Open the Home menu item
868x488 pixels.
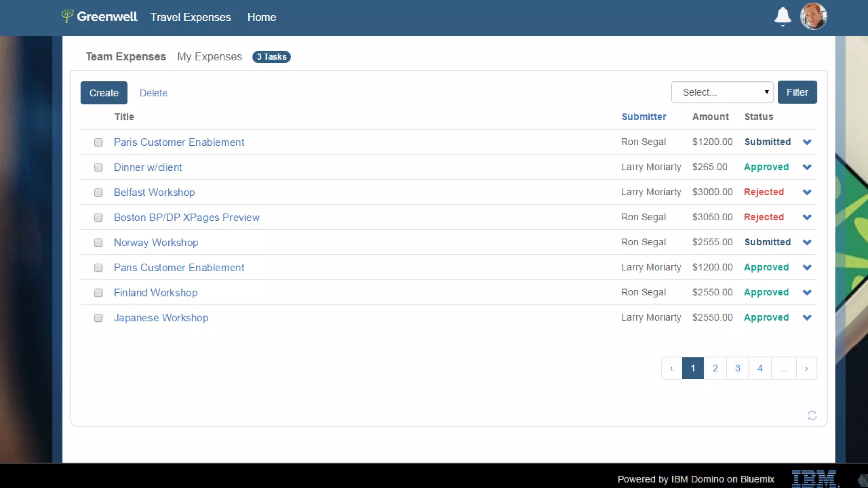[262, 17]
